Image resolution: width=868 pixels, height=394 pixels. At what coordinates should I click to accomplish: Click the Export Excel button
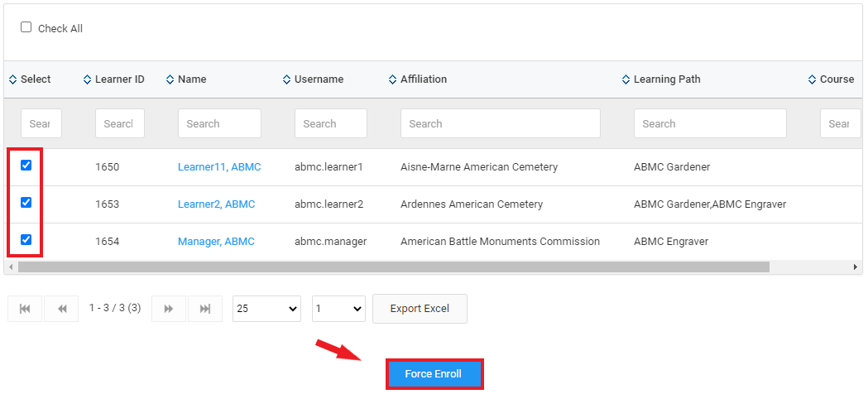point(420,309)
